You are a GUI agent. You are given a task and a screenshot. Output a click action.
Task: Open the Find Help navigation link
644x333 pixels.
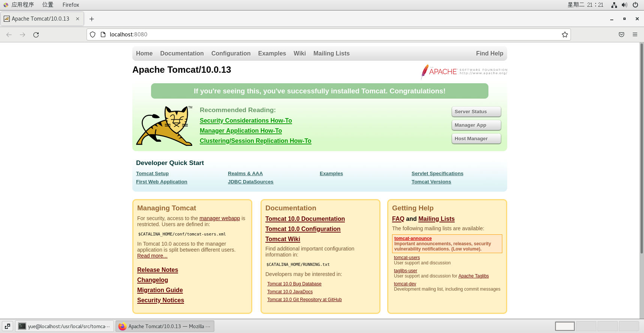(x=490, y=53)
